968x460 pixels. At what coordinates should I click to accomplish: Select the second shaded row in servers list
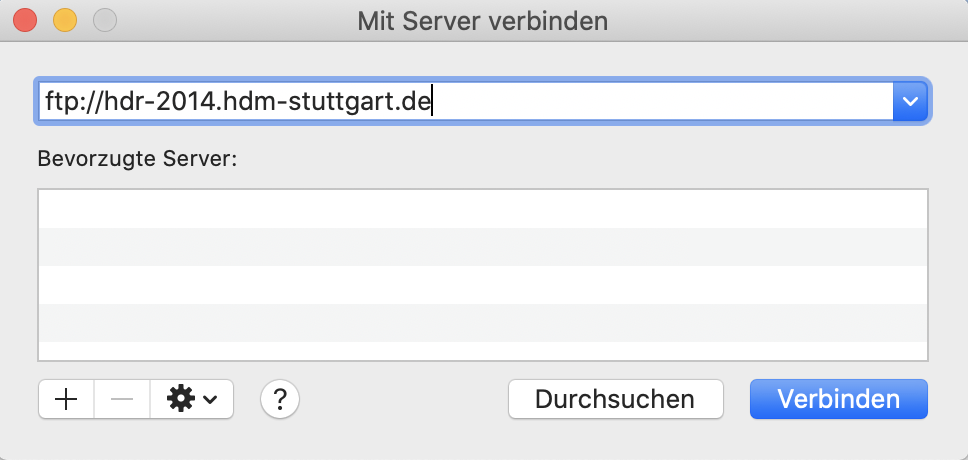coord(483,247)
